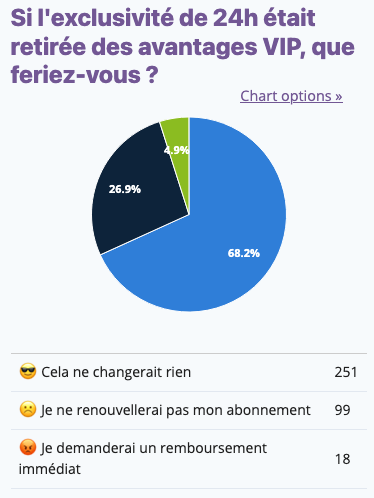Viewport: 374px width, 498px height.
Task: Click 'feriez-vous ?' in the heading
Action: [x=84, y=75]
